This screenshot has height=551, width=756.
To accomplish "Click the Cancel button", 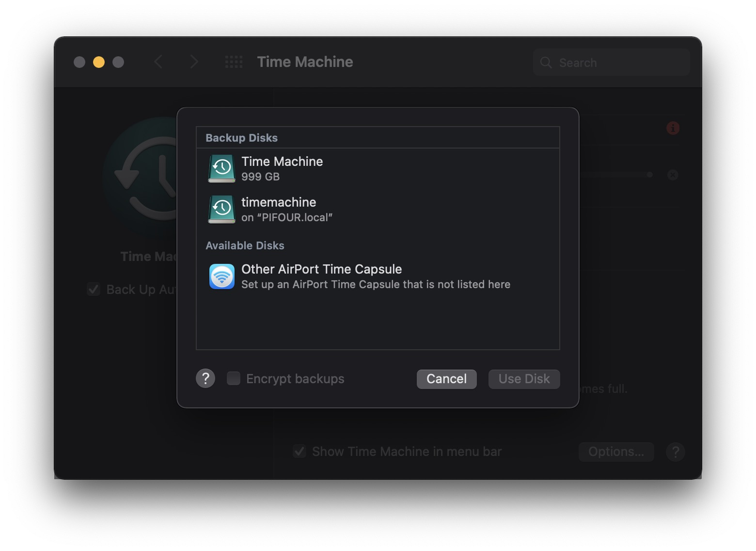I will coord(446,379).
